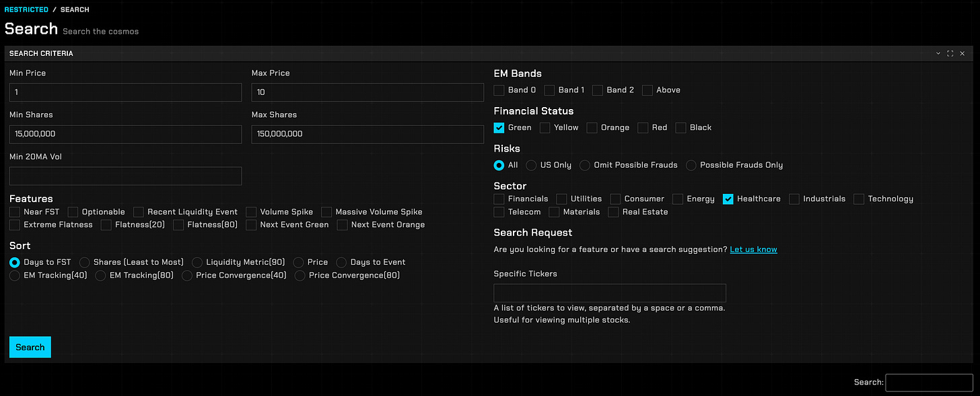The height and width of the screenshot is (396, 980).
Task: Check the Flatness(20) box
Action: (106, 225)
